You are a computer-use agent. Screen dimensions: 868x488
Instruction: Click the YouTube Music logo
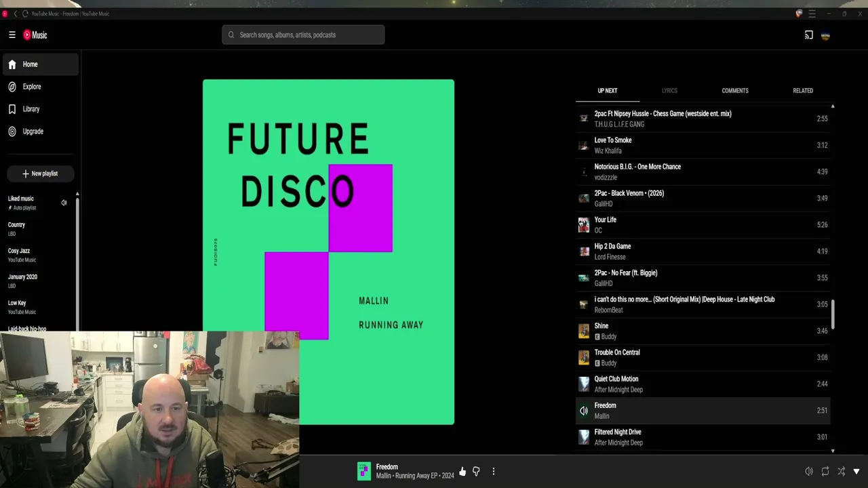tap(35, 35)
